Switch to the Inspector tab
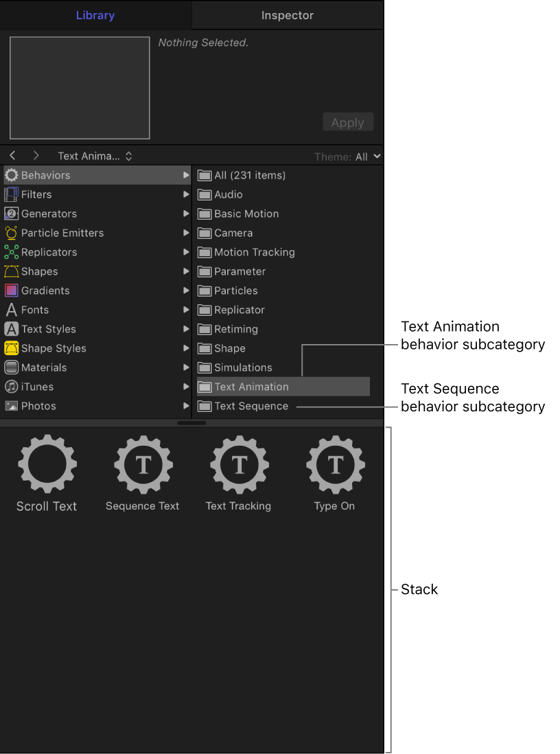Image resolution: width=560 pixels, height=754 pixels. (x=287, y=15)
